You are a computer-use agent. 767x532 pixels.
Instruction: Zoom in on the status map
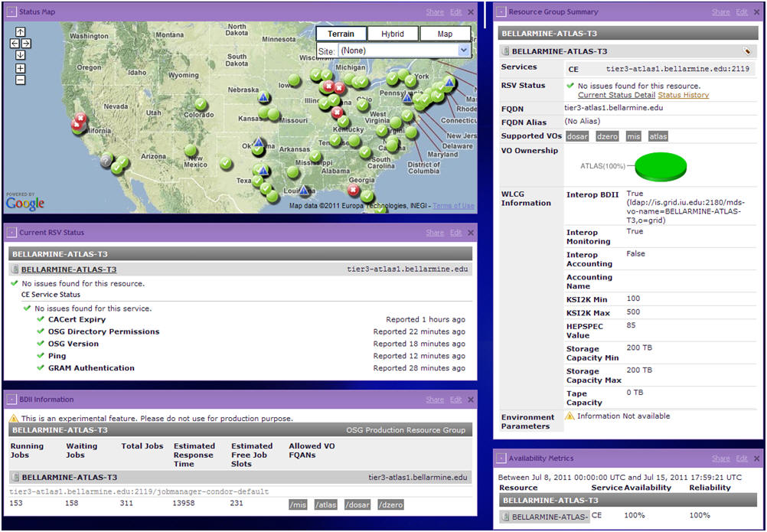[20, 68]
